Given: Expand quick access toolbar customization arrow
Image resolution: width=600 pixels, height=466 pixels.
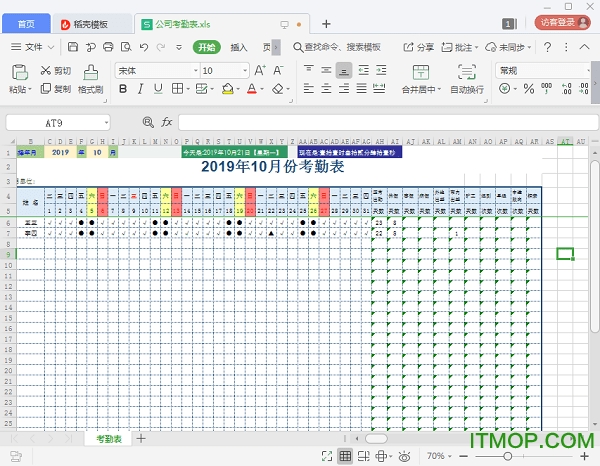Looking at the screenshot, I should coord(179,47).
